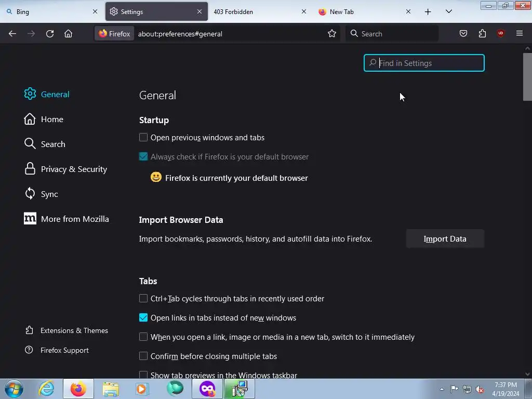Switch to the New Tab tab
The height and width of the screenshot is (399, 532).
click(365, 11)
